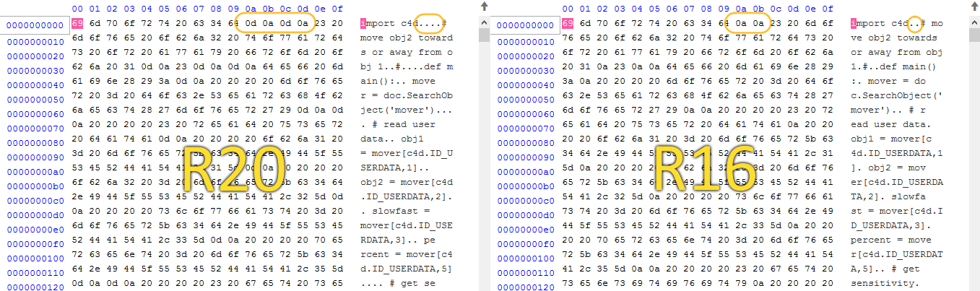Viewport: 980px width, 291px height.
Task: Select offset 0000000120 in the R16 pane
Action: (525, 286)
